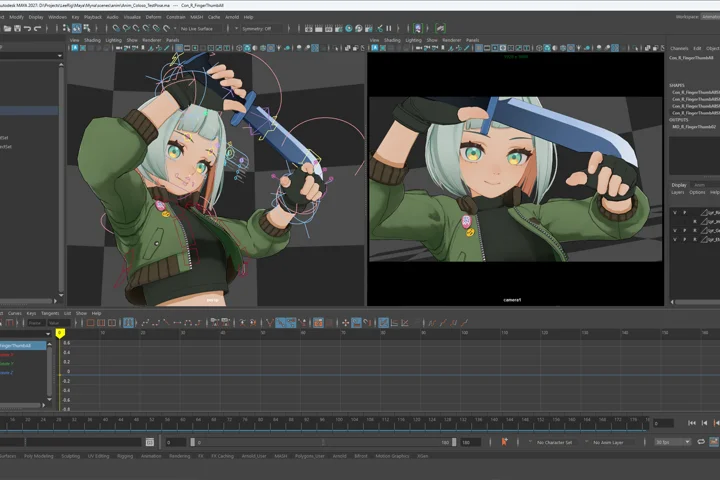Open the Curves menu in Graph Editor
Screen dimensions: 720x480
point(15,313)
